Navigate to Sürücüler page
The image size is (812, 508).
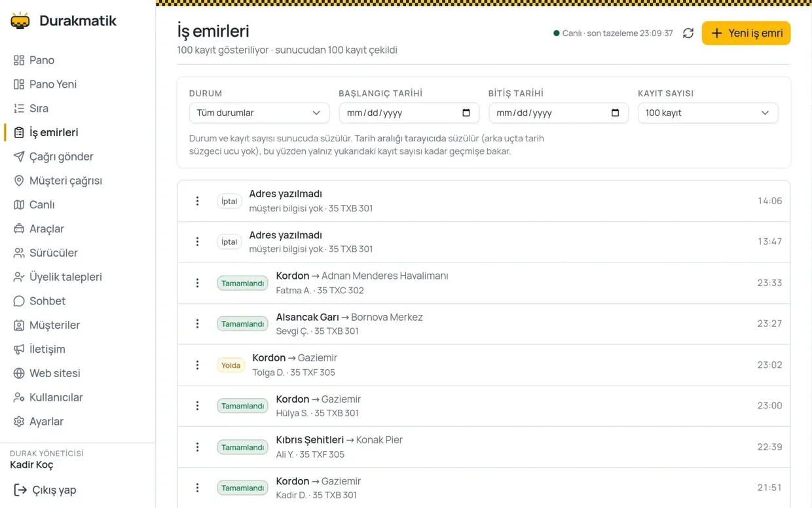(53, 253)
